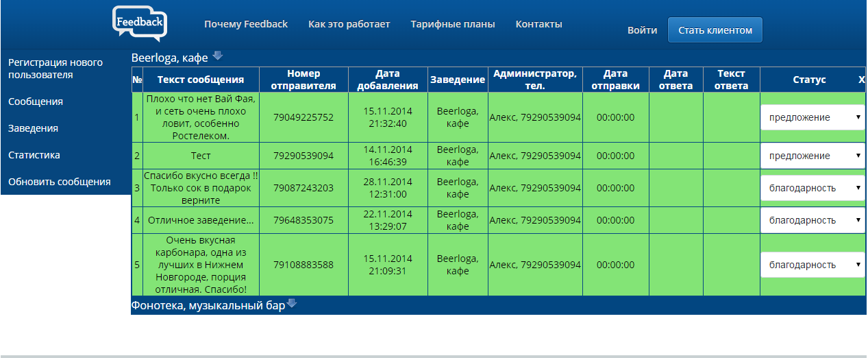
Task: Click sender number 79049225752
Action: (x=303, y=117)
